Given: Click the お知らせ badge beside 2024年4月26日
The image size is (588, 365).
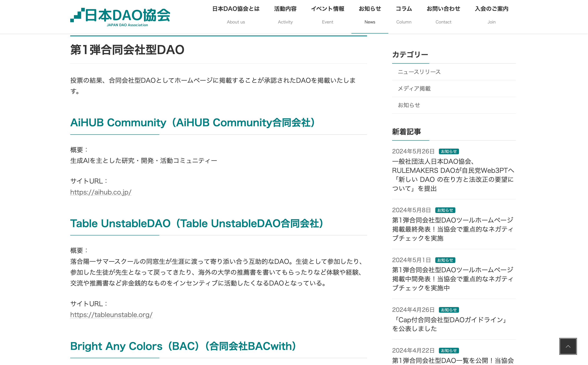Looking at the screenshot, I should tap(449, 310).
